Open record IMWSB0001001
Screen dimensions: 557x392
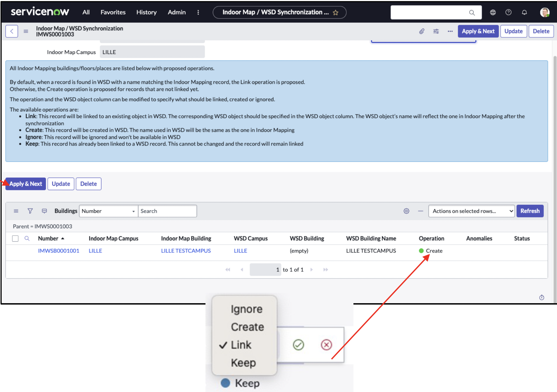point(59,251)
